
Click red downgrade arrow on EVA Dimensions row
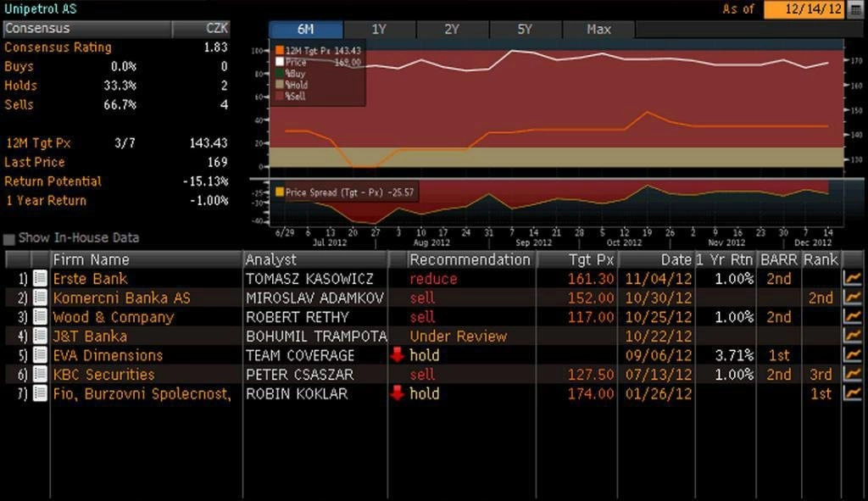tap(397, 355)
